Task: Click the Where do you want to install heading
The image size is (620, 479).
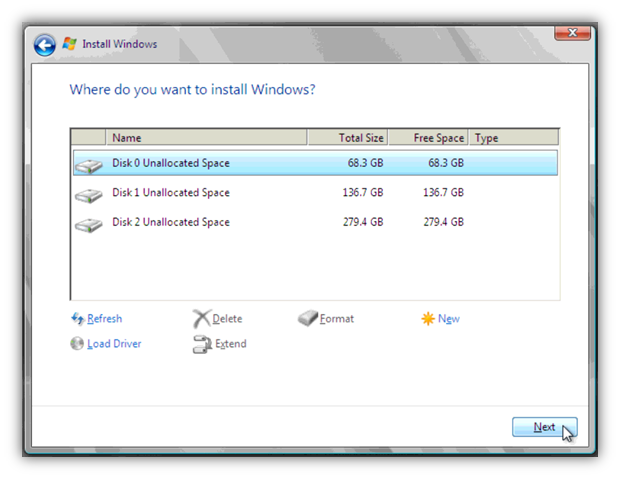Action: pyautogui.click(x=192, y=90)
